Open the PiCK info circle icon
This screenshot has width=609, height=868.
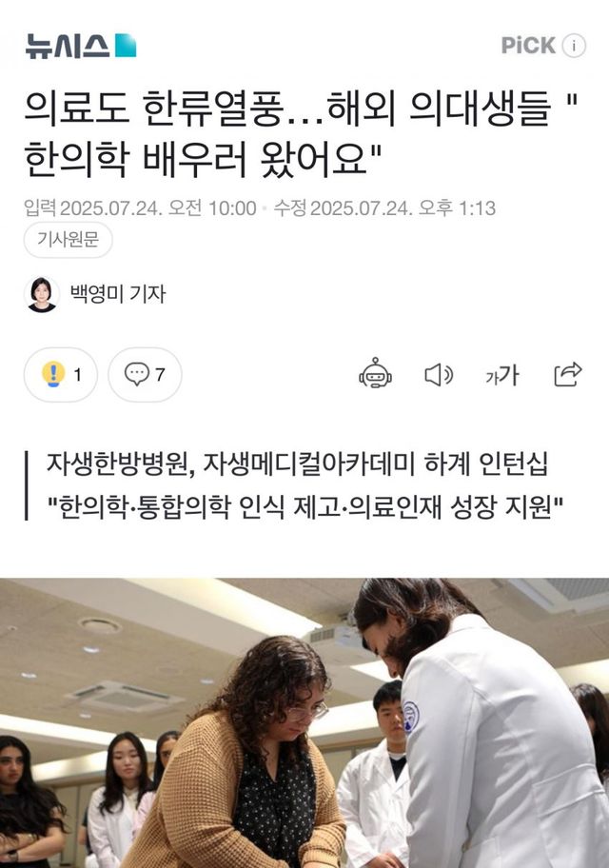click(574, 46)
